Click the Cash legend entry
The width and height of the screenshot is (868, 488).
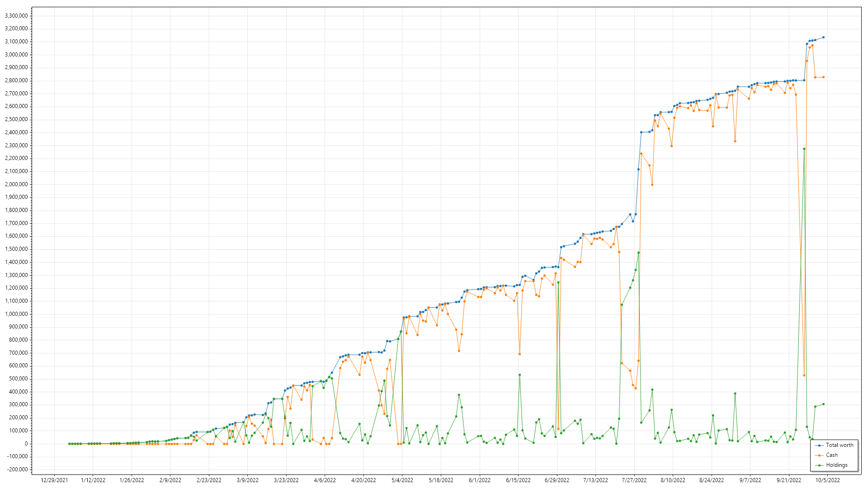pos(826,455)
